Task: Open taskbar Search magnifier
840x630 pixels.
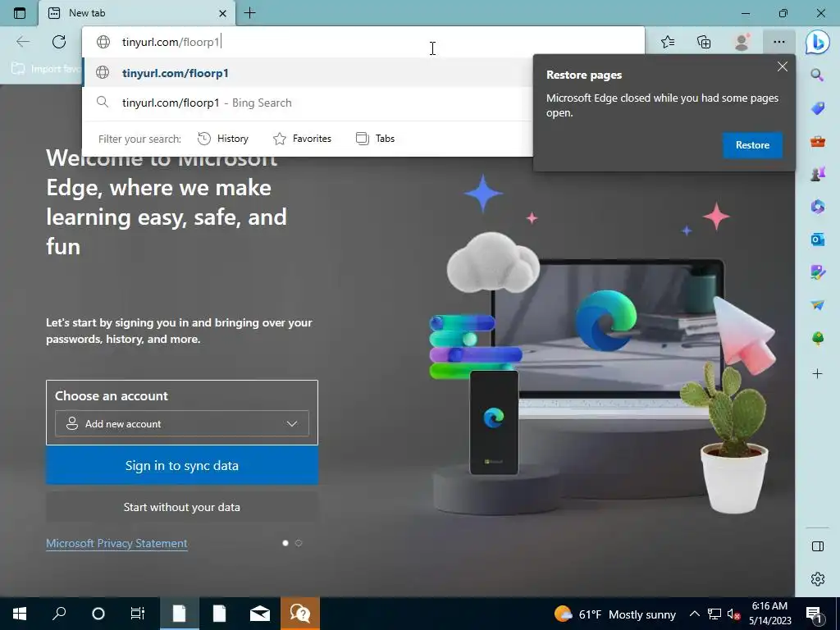Action: click(59, 614)
